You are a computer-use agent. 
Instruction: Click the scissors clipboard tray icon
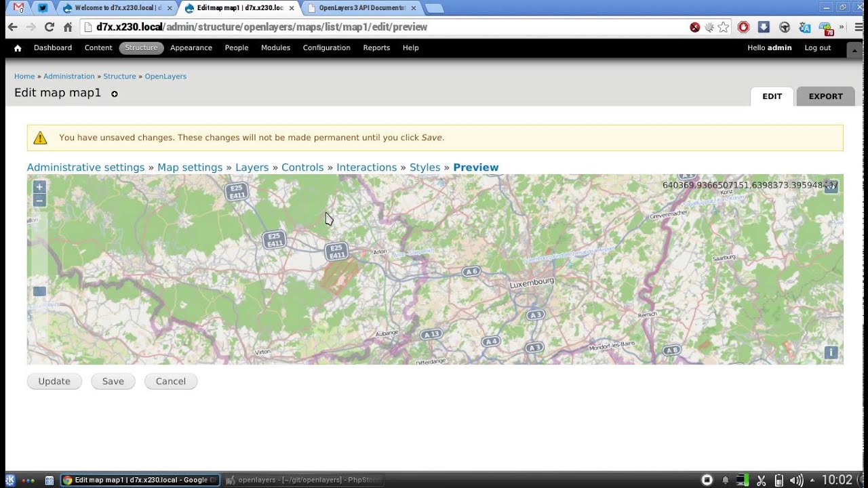[761, 481]
